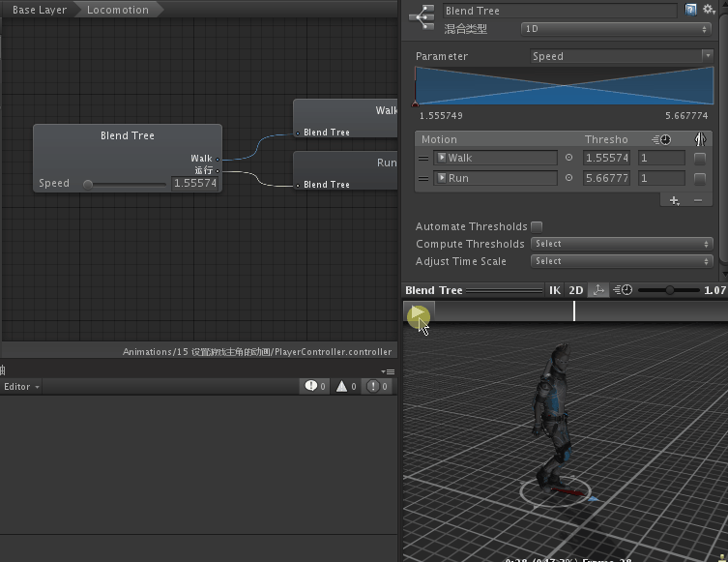The image size is (728, 562).
Task: Toggle IK in the preview
Action: pyautogui.click(x=554, y=290)
